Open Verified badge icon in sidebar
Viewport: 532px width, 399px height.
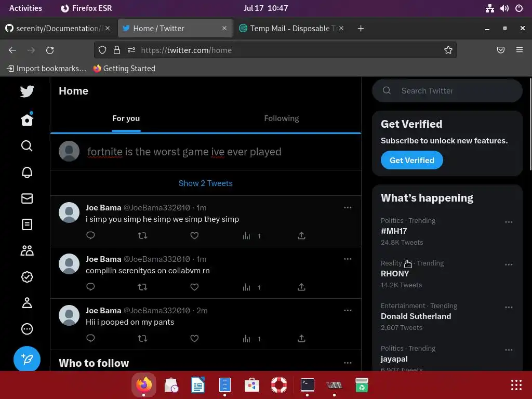coord(27,277)
